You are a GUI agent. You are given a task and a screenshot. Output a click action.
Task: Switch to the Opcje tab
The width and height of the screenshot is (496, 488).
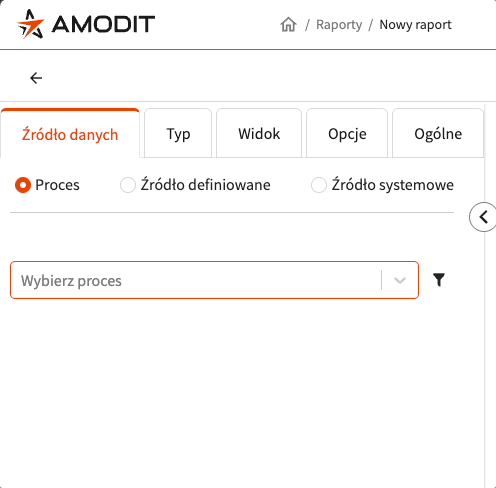pos(347,133)
